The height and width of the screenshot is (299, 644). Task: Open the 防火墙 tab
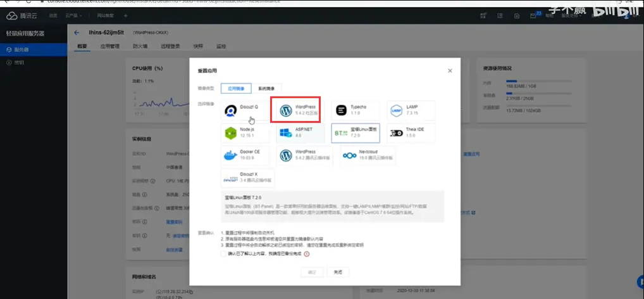(x=140, y=46)
